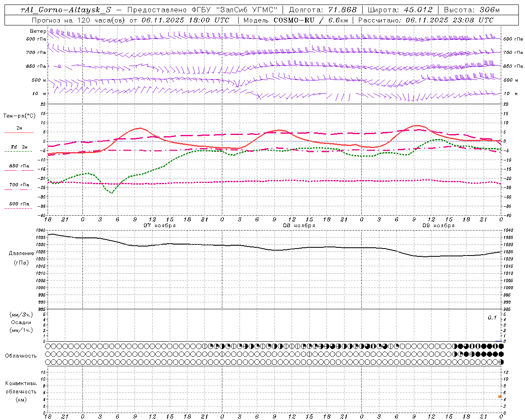Click the Td 2м legend label
Viewport: 525px width, 420px height.
tap(19, 147)
